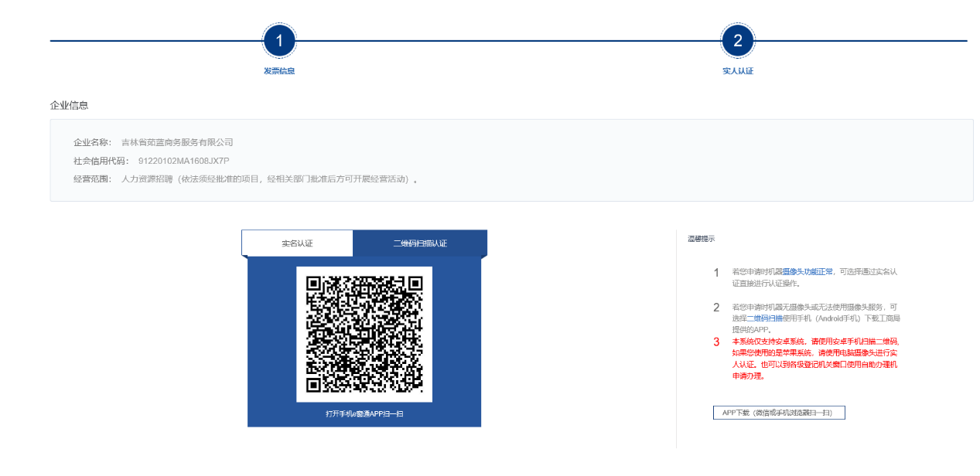
Task: Click the step 1 circle 发票信息
Action: (279, 41)
